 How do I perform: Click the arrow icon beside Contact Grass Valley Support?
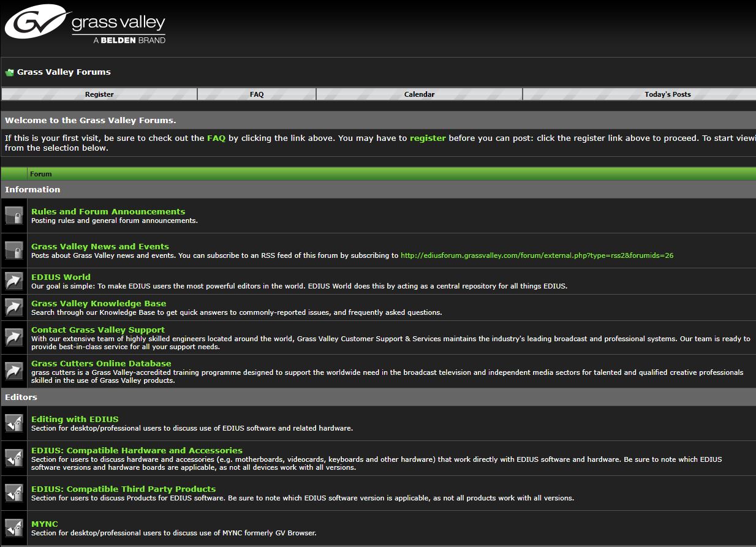tap(14, 338)
